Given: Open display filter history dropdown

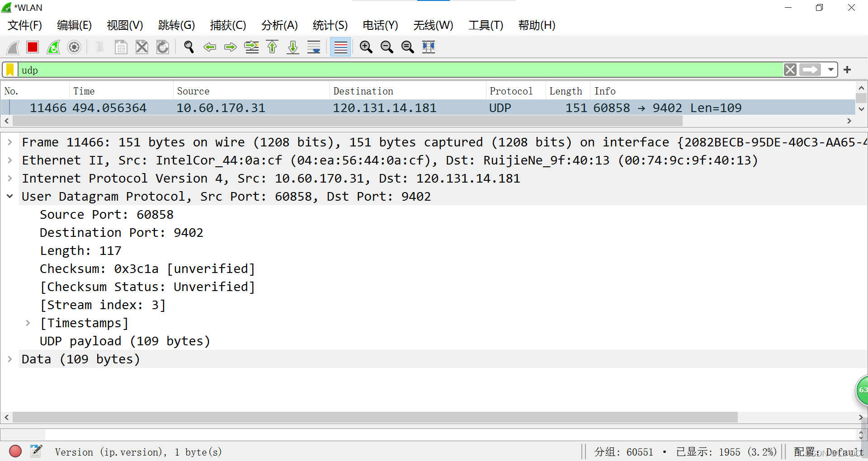Looking at the screenshot, I should point(830,70).
